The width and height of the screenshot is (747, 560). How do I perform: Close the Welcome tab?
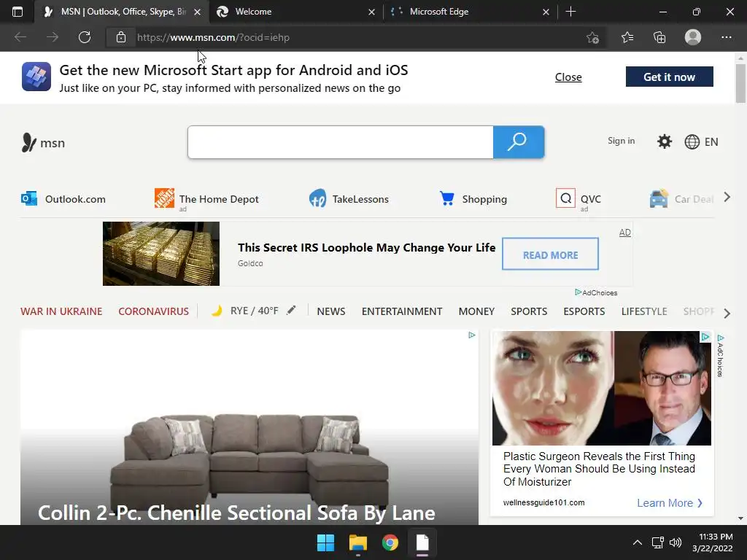tap(371, 12)
